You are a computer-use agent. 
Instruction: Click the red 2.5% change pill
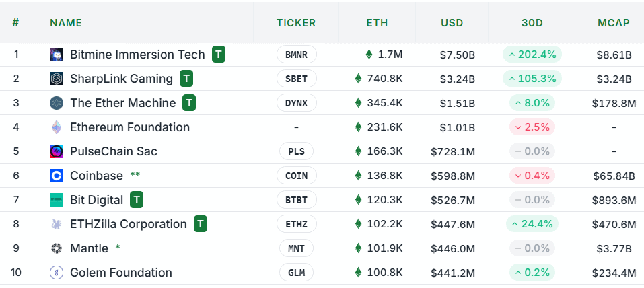click(532, 127)
